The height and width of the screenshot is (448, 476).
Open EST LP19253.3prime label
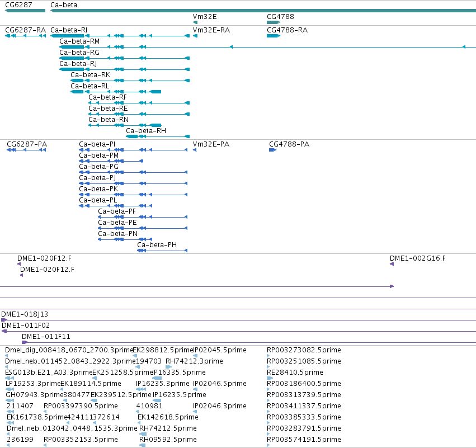pyautogui.click(x=33, y=384)
